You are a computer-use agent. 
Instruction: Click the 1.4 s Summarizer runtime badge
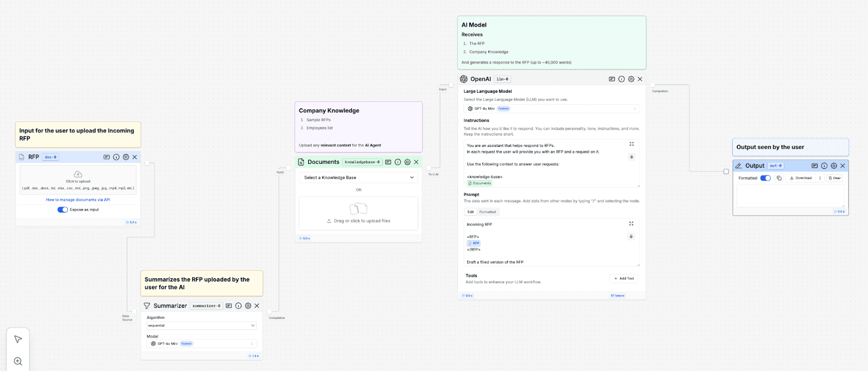coord(254,356)
